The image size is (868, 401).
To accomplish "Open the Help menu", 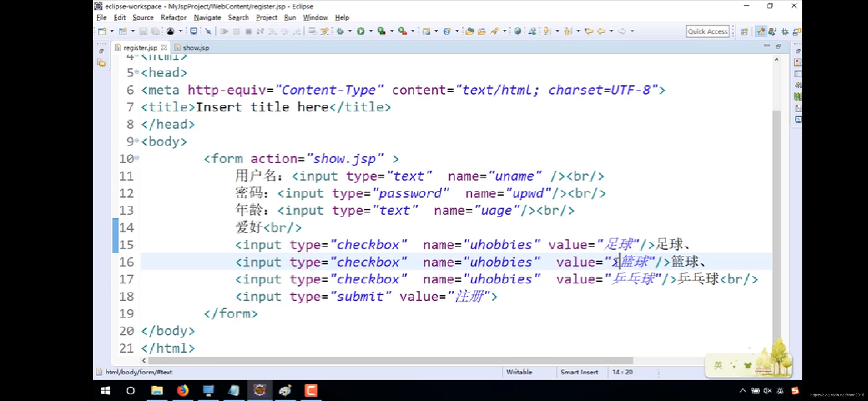I will pyautogui.click(x=342, y=17).
